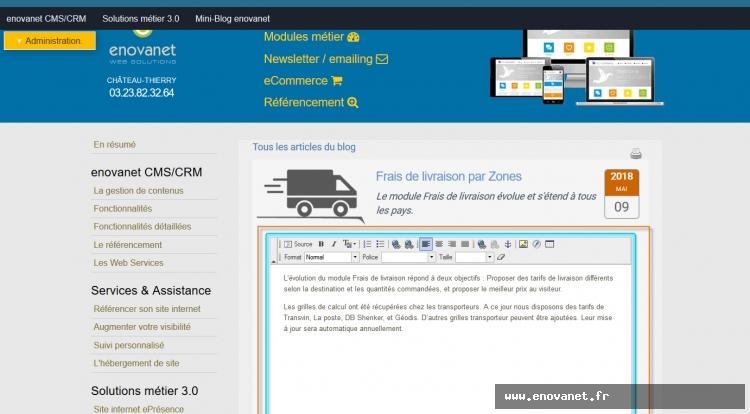This screenshot has height=414, width=750.
Task: Click the enovanet logo
Action: 142,46
